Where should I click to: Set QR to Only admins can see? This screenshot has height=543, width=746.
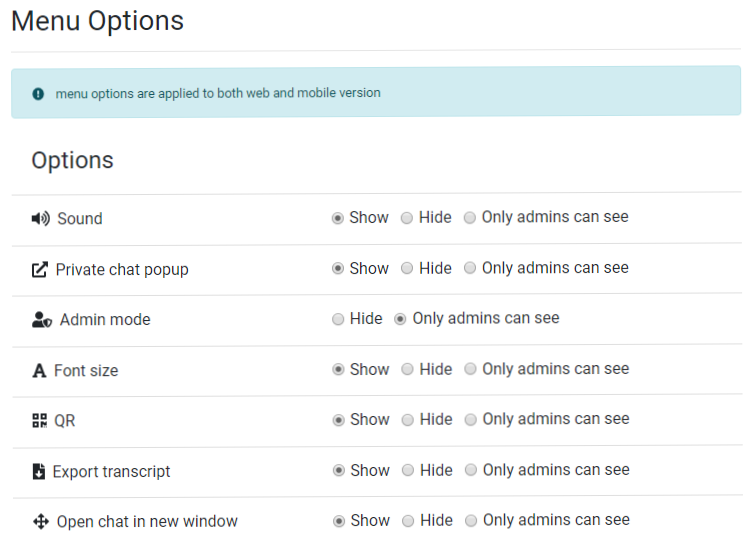tap(470, 420)
